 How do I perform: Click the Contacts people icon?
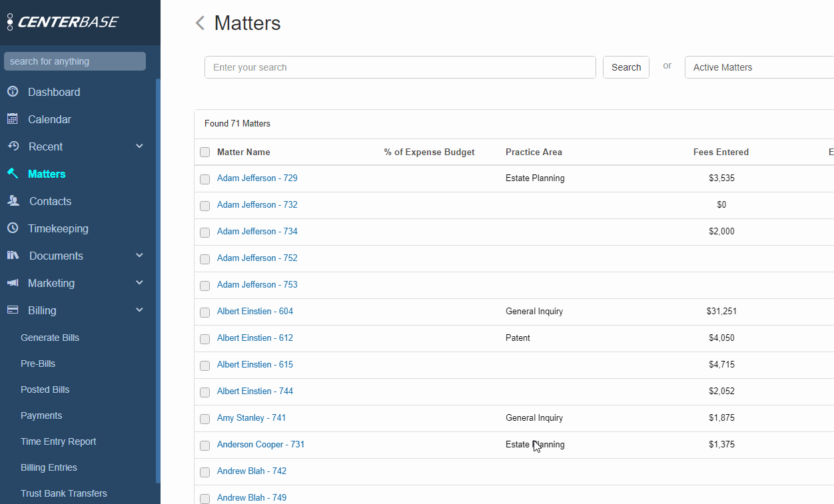click(x=13, y=200)
